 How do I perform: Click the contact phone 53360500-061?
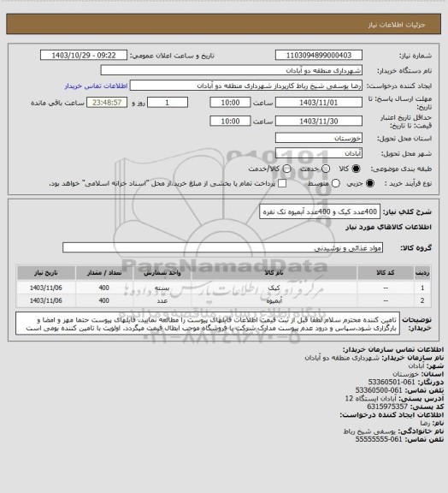pyautogui.click(x=379, y=390)
